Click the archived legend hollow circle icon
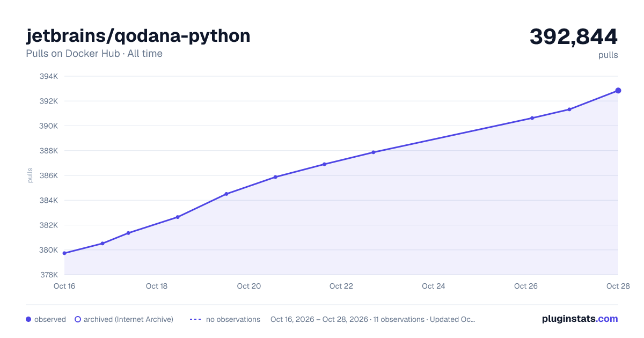This screenshot has width=644, height=338. point(78,319)
